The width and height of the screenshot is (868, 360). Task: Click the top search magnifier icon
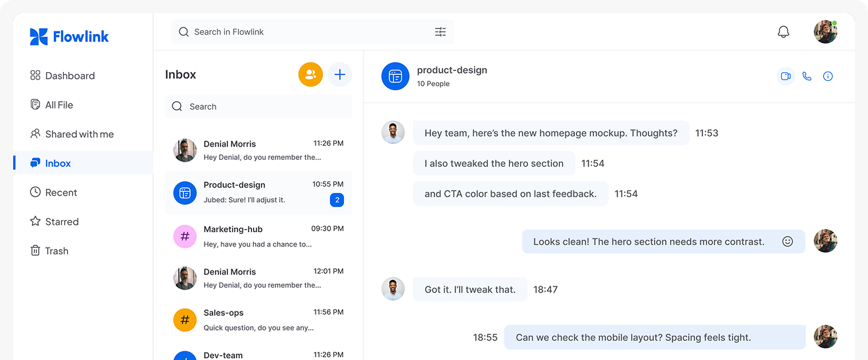click(x=184, y=32)
